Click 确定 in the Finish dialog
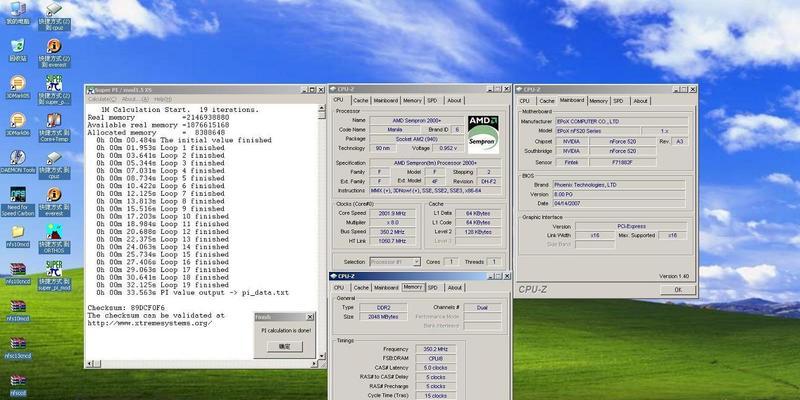 (285, 346)
